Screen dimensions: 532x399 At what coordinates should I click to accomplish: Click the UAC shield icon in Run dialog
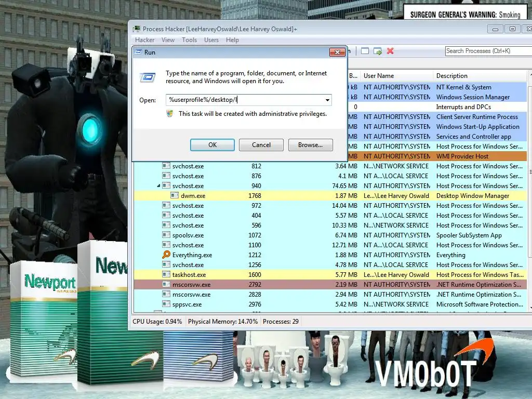(170, 113)
